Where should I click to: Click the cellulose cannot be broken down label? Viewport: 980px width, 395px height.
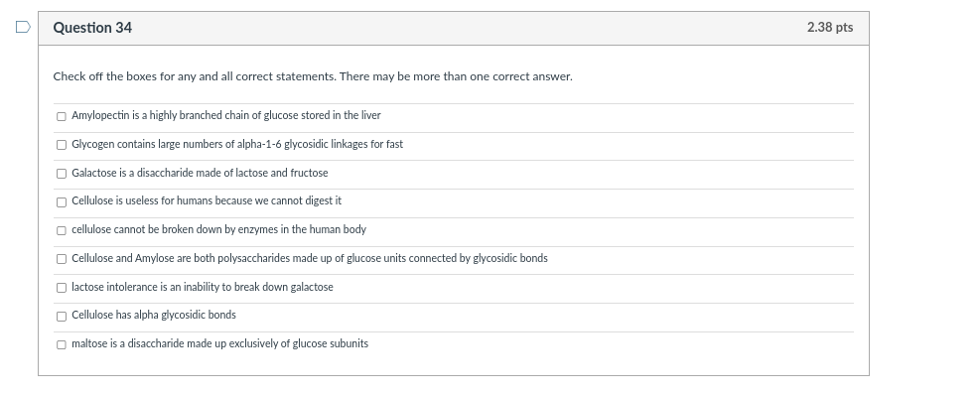218,229
